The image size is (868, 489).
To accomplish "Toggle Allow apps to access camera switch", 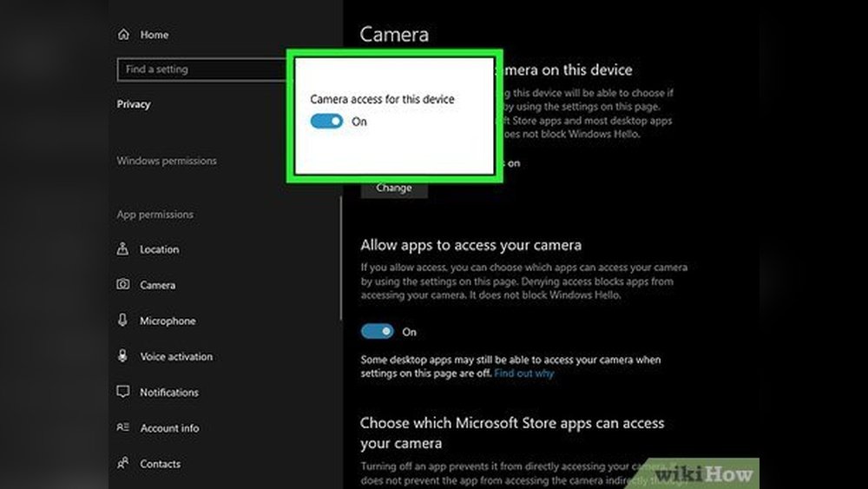I will click(x=377, y=331).
